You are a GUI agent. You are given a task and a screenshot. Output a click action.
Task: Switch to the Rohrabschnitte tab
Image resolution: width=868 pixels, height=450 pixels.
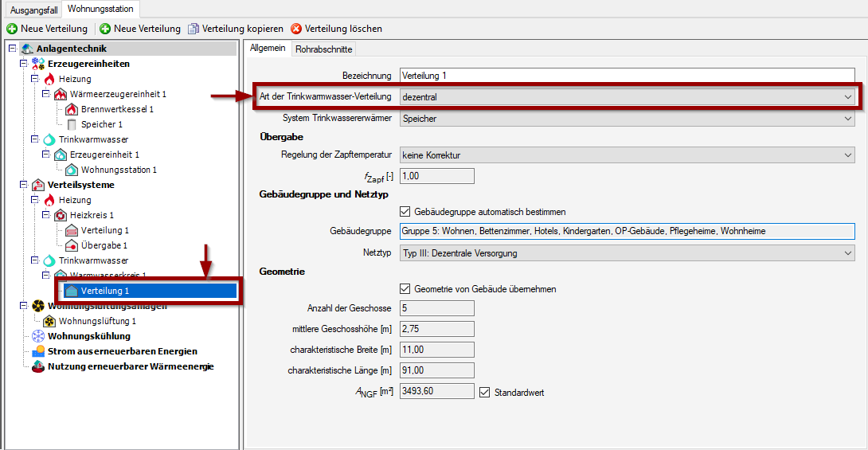click(323, 49)
